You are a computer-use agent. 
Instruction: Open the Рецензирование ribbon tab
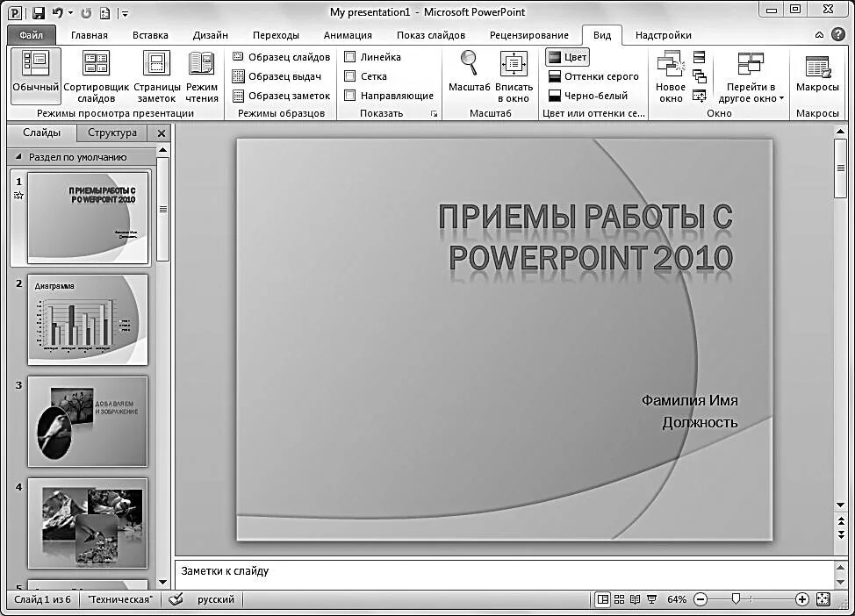[529, 35]
